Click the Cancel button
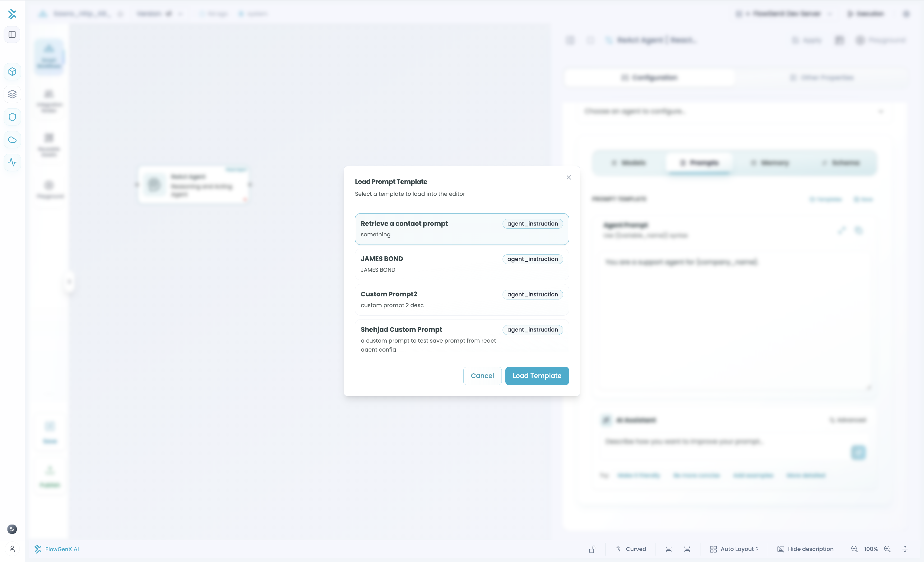924x562 pixels. tap(482, 376)
